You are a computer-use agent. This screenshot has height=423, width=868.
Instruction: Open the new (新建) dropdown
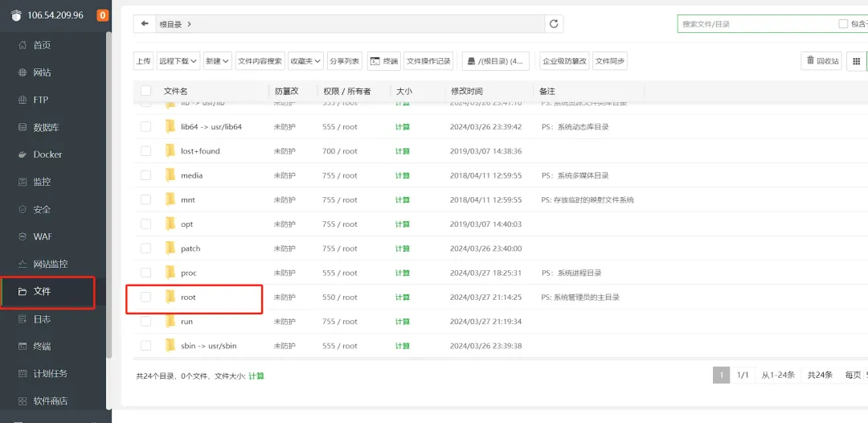click(x=217, y=61)
